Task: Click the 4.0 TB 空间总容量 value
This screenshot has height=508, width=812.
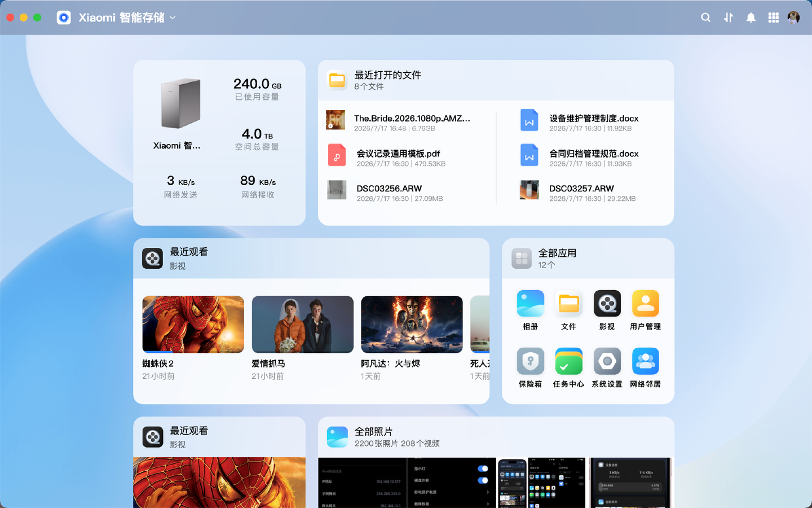Action: [x=257, y=134]
